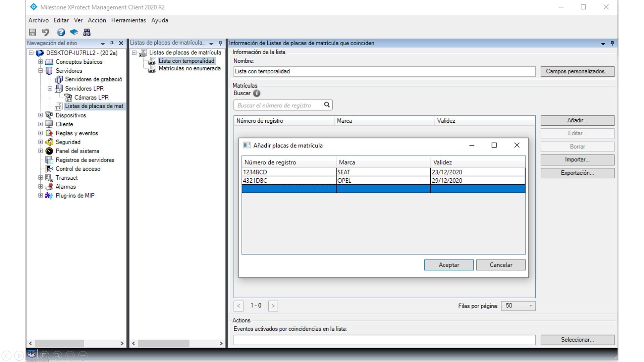Click the Nombre input field
Viewport: 644px width, 362px height.
384,71
